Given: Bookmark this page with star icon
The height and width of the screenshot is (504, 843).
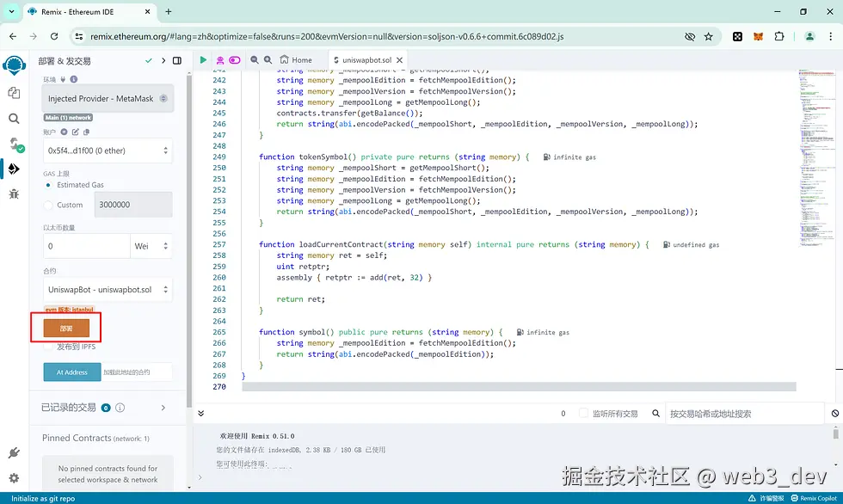Looking at the screenshot, I should [709, 36].
